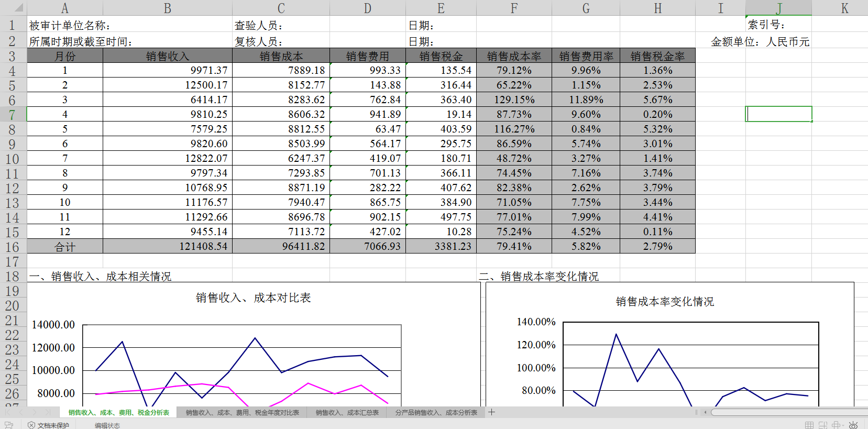Click the 销售费用率 header cell
868x429 pixels.
[x=586, y=56]
